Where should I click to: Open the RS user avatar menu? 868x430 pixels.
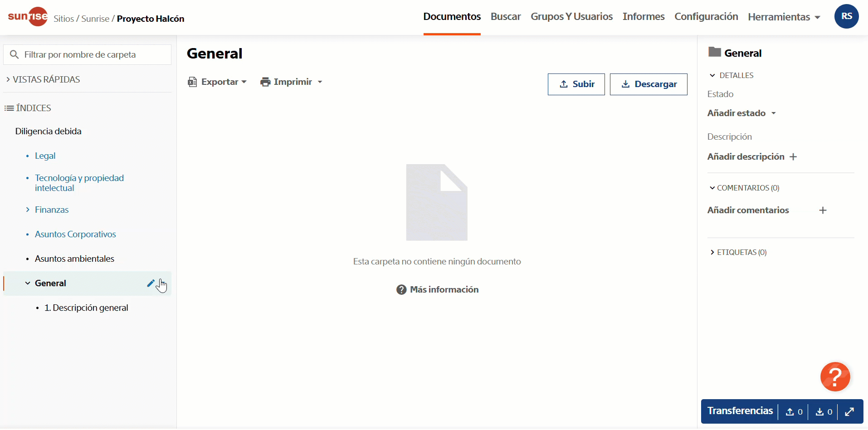[846, 16]
